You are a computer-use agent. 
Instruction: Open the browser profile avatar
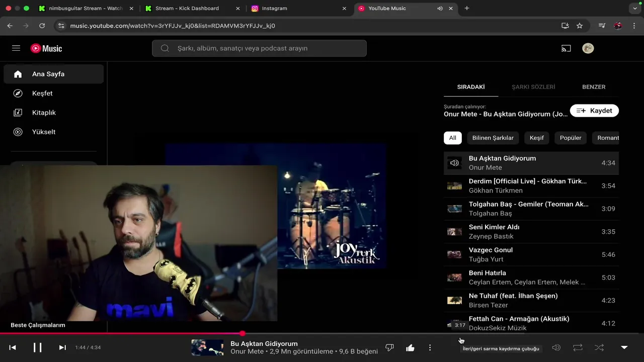pyautogui.click(x=618, y=26)
